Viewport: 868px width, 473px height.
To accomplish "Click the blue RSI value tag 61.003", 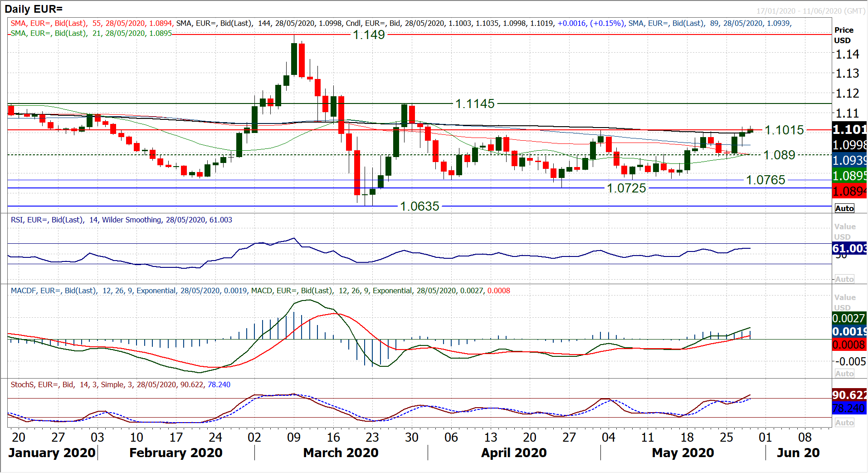I will point(849,248).
